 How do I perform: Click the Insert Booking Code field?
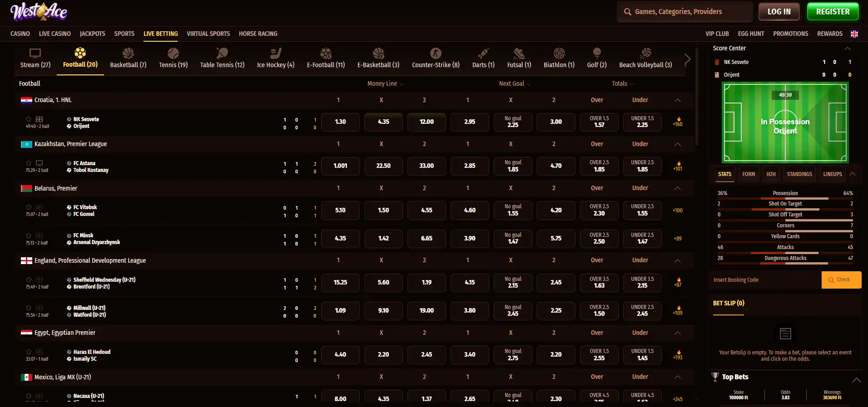click(765, 280)
